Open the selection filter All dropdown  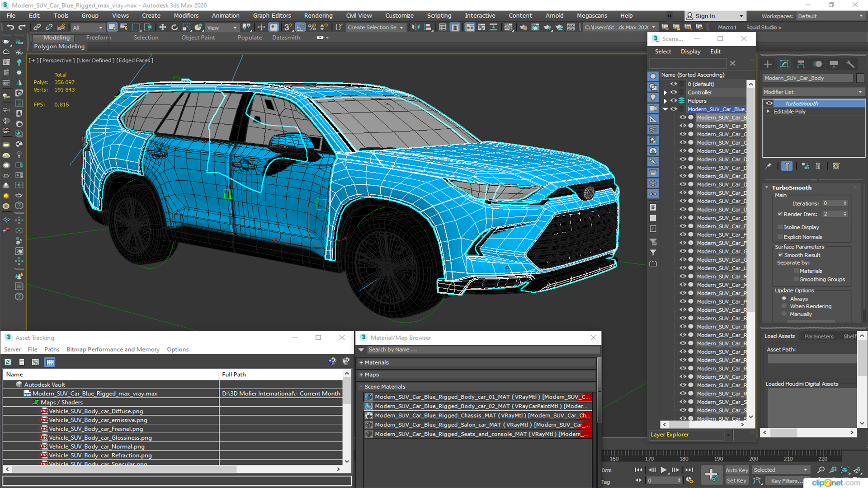click(88, 28)
